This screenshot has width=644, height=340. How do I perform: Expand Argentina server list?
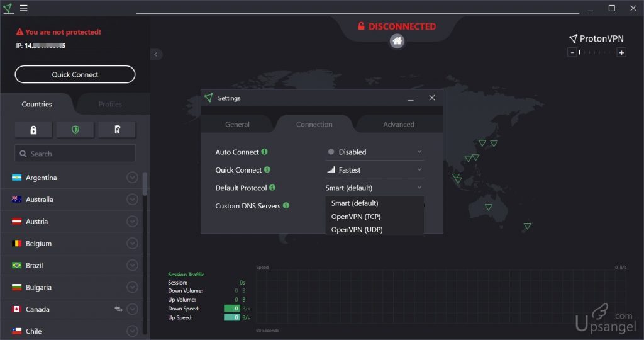point(132,178)
